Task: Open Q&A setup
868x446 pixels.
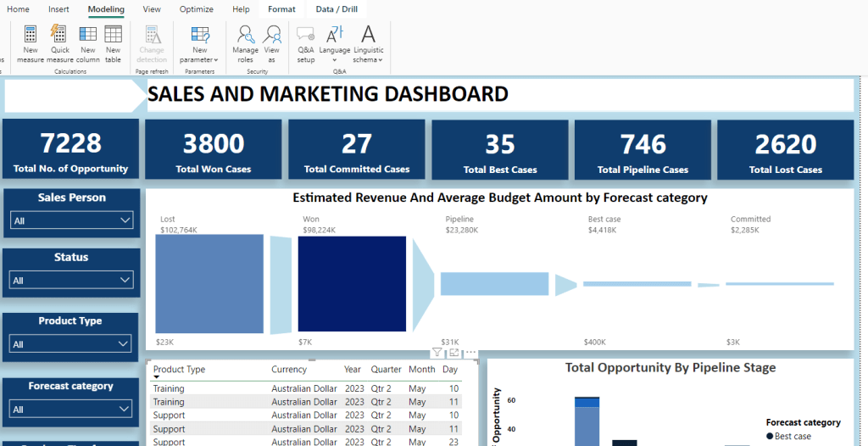Action: pyautogui.click(x=305, y=43)
